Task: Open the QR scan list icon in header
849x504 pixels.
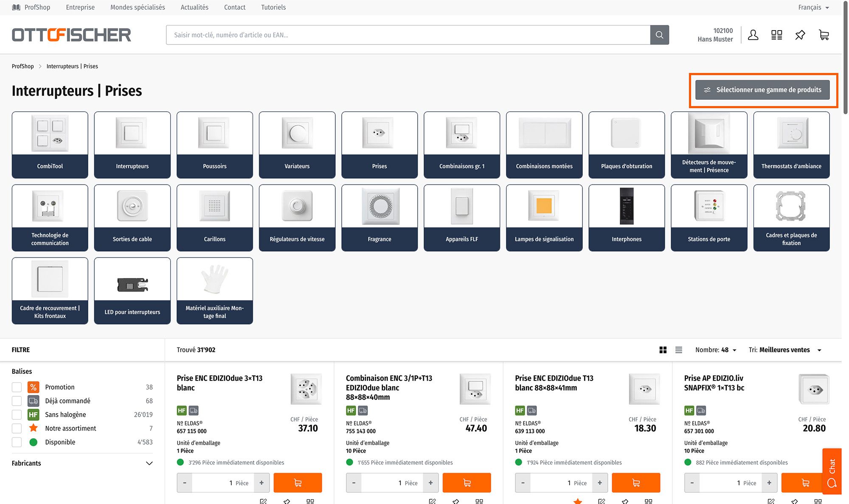Action: (x=776, y=35)
